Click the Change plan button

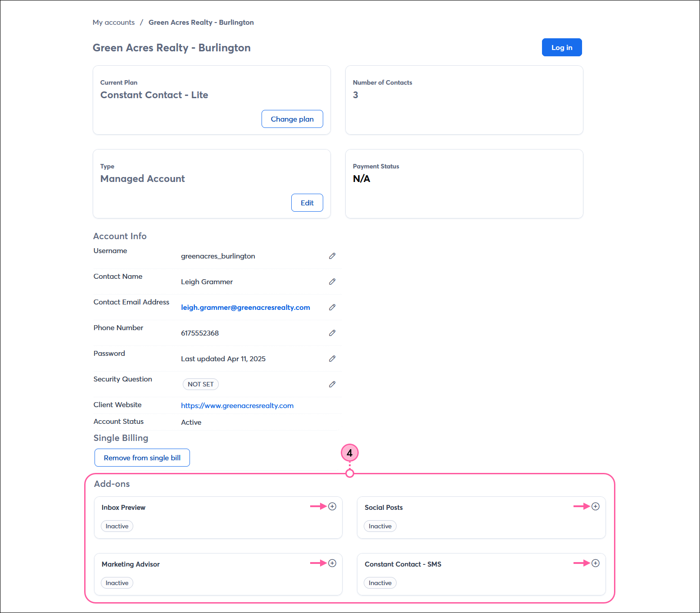coord(292,119)
